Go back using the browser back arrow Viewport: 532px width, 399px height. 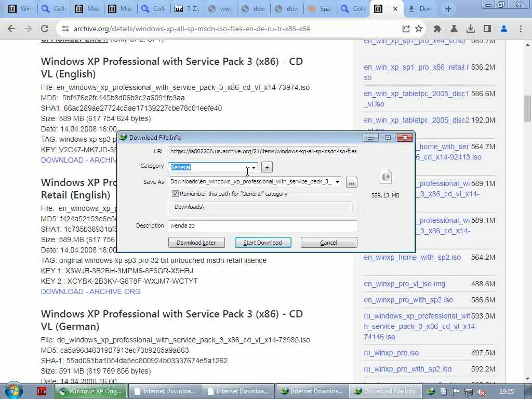[x=11, y=29]
